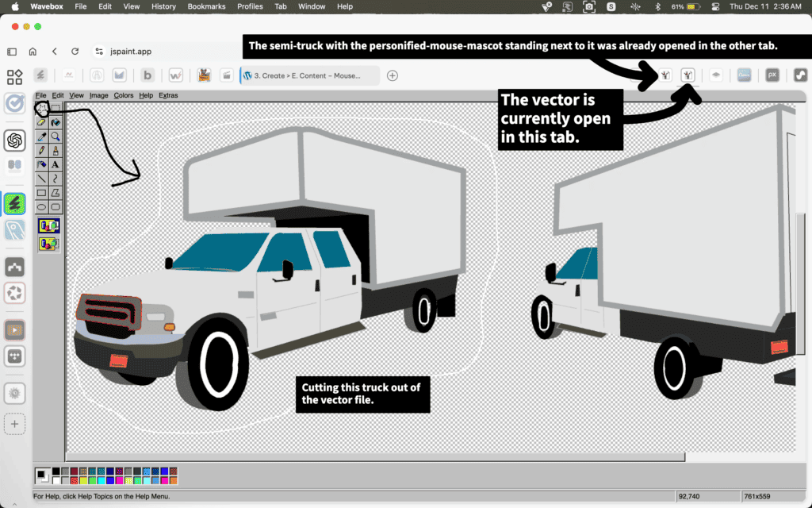Reload the jspaint.app page
The height and width of the screenshot is (508, 812).
point(75,52)
